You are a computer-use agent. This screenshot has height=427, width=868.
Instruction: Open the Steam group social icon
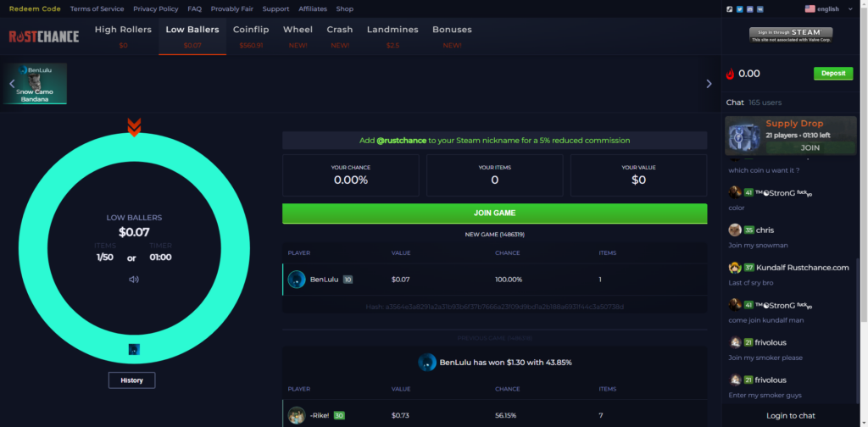point(730,8)
